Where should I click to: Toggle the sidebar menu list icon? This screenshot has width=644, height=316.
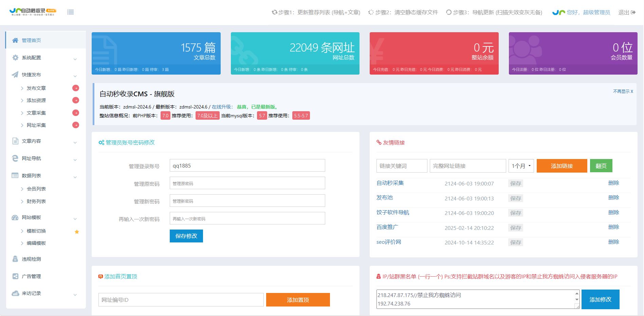(70, 12)
